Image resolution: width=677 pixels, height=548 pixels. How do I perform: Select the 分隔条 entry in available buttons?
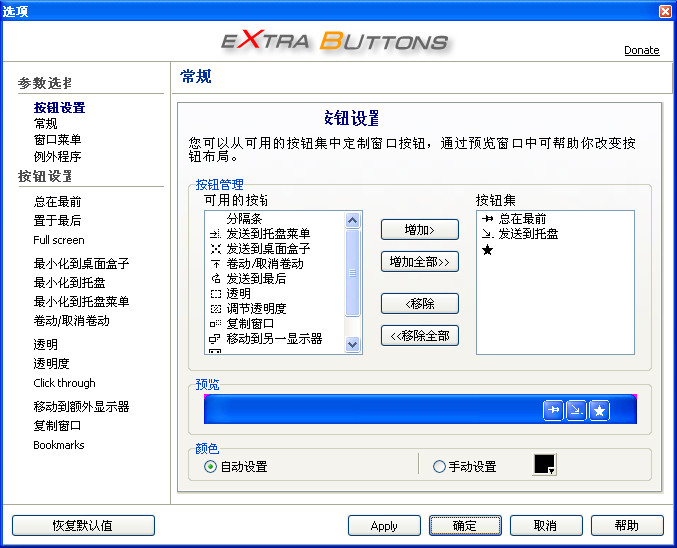click(244, 219)
